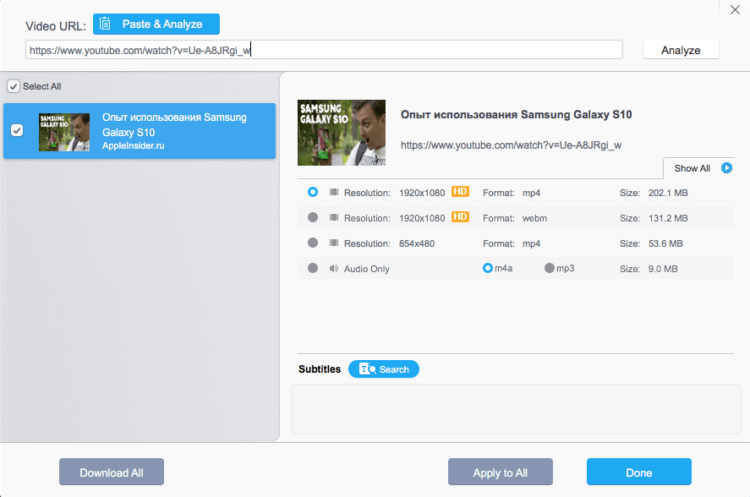Click the list title 'Опыт использования Samsung Galaxy S10'
Image resolution: width=750 pixels, height=497 pixels.
pos(174,124)
